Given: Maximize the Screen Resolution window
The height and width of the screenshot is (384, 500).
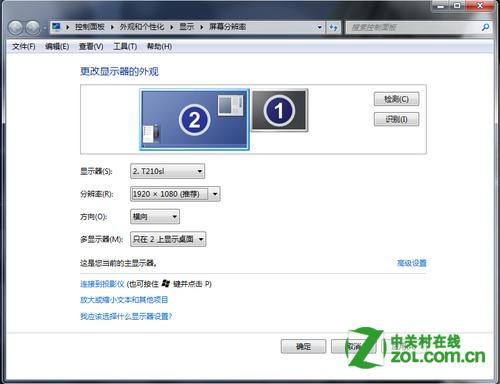Looking at the screenshot, I should click(x=457, y=5).
